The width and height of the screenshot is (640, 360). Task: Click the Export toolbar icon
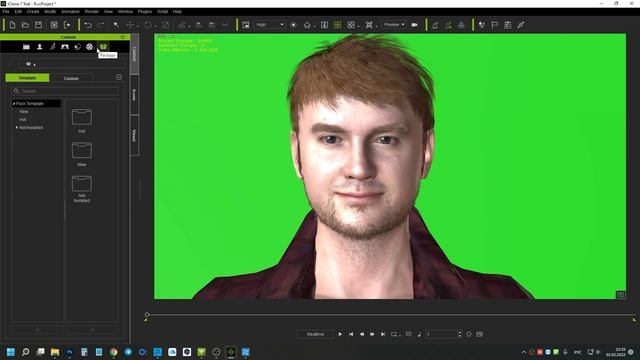click(67, 25)
